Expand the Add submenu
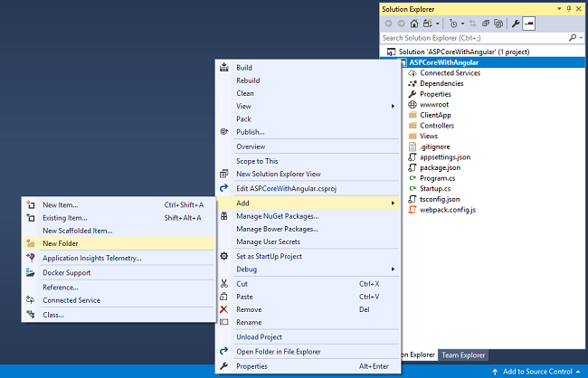 pyautogui.click(x=308, y=203)
